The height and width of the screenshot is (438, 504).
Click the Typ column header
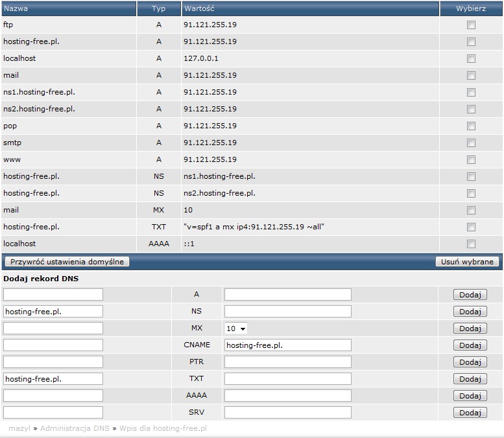pos(159,8)
